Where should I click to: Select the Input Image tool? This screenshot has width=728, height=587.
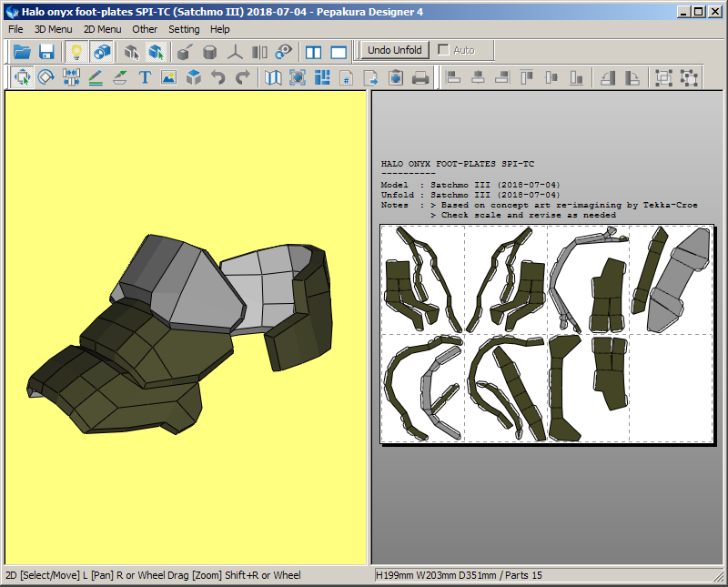point(168,78)
